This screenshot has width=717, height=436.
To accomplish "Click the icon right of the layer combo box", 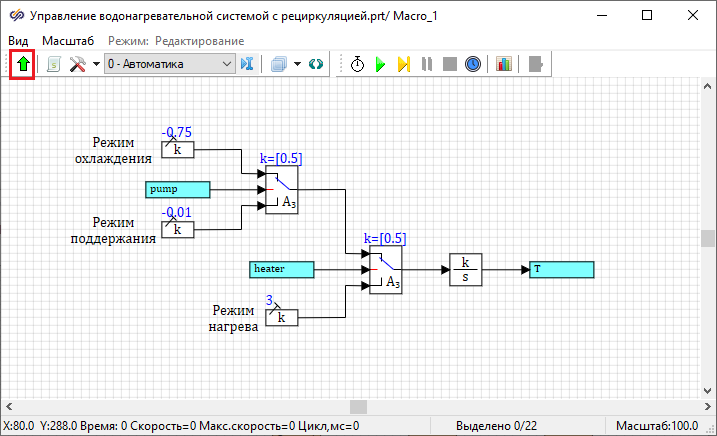I will pos(249,64).
